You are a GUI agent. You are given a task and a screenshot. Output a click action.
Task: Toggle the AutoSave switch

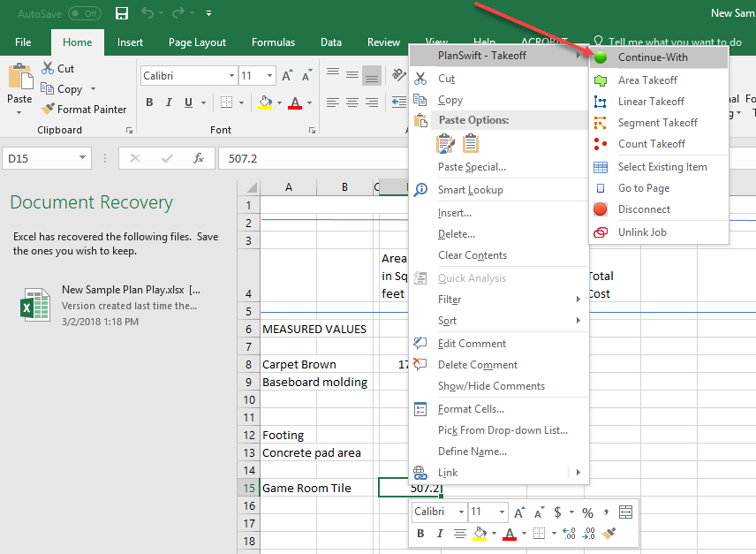coord(85,13)
